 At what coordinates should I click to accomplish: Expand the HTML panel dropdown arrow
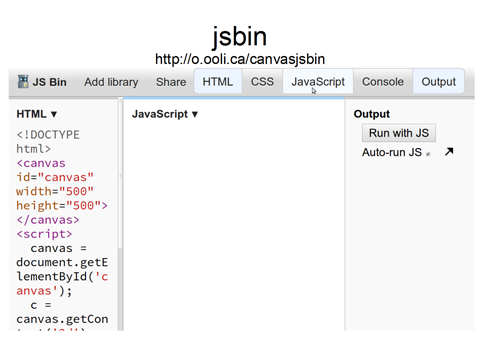click(54, 114)
